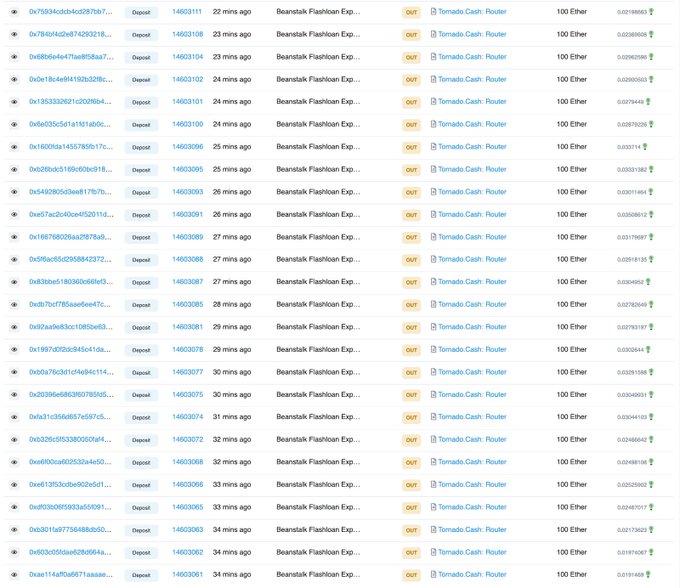Screen dimensions: 680x588
Task: Open Tornado.Cash: Router link in block 14603096 row
Action: 472,147
